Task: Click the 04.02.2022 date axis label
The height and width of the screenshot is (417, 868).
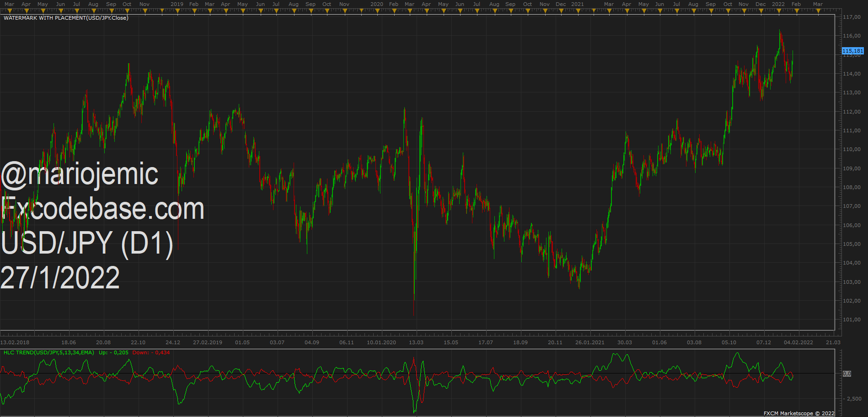Action: [798, 342]
